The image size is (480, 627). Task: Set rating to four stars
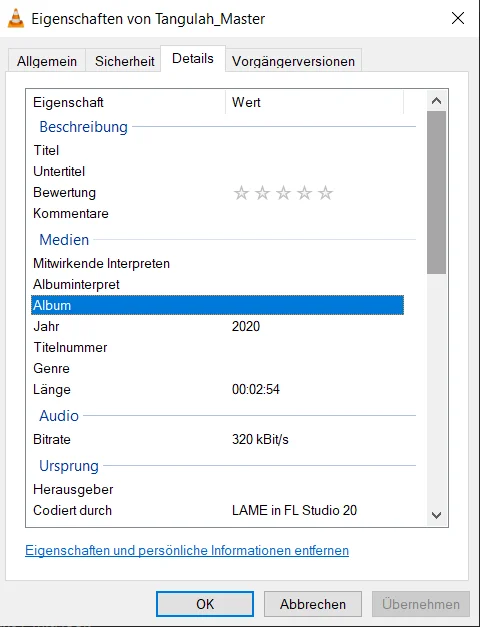[x=304, y=193]
